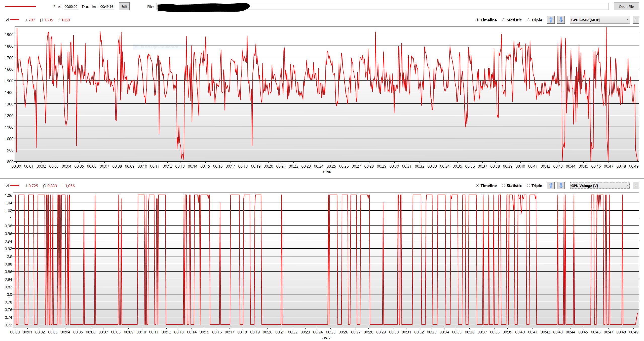
Task: Open the GPU Voltage [V] sensor dropdown
Action: click(x=599, y=186)
